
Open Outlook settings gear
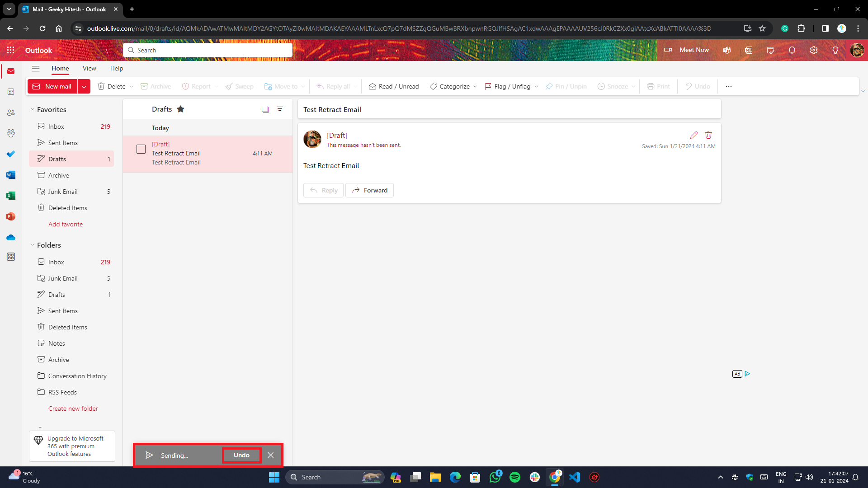pyautogui.click(x=814, y=50)
